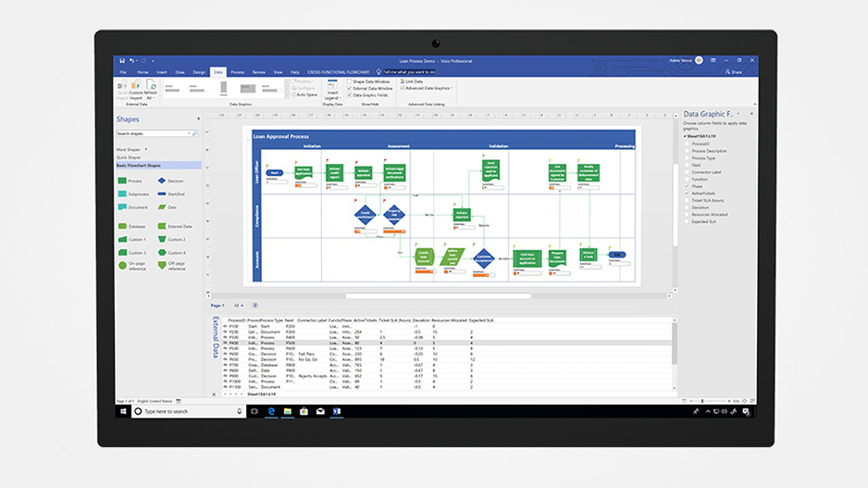
Task: Expand the More Shapes menu
Action: pos(130,149)
